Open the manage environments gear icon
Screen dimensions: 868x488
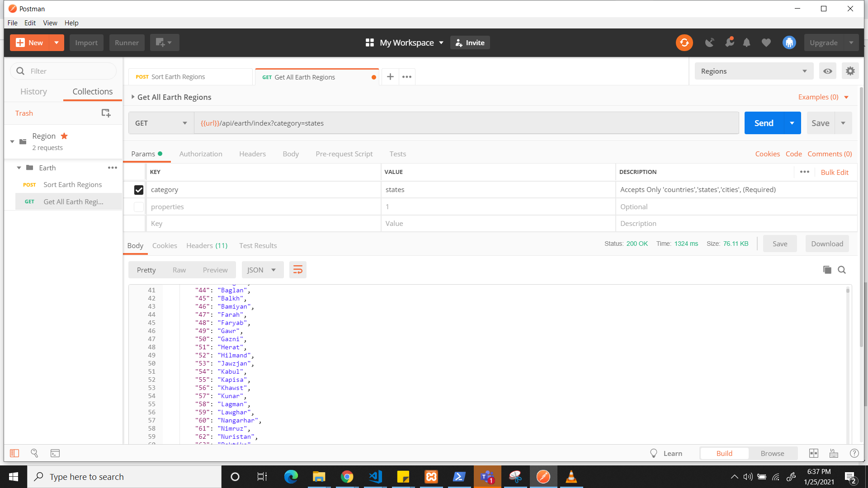850,71
